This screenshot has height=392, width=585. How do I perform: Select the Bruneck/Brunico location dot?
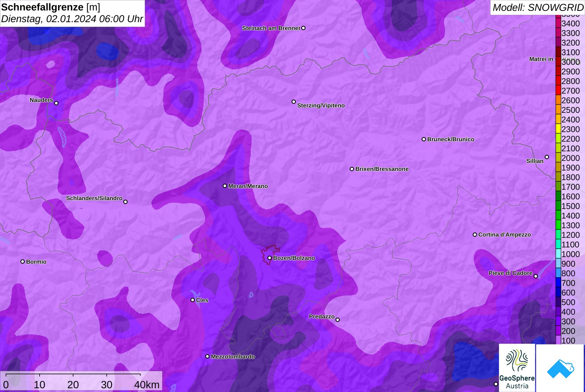[424, 139]
